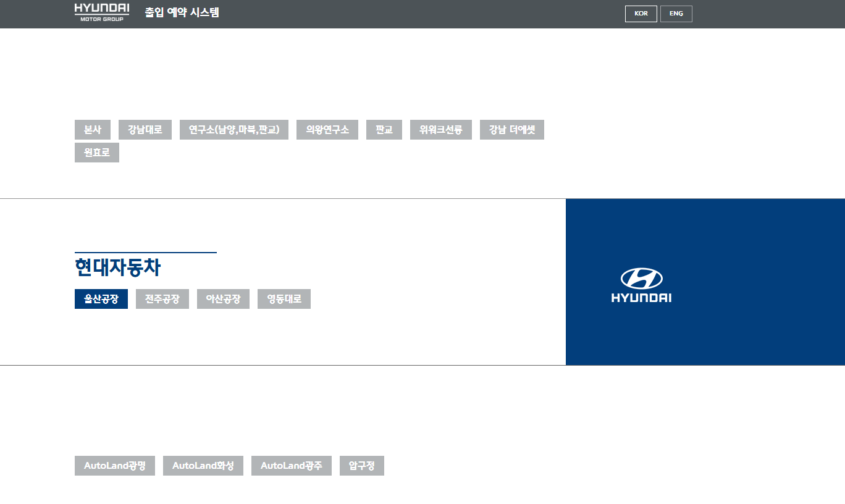The width and height of the screenshot is (845, 504).
Task: Select the 판교 location button
Action: point(384,130)
